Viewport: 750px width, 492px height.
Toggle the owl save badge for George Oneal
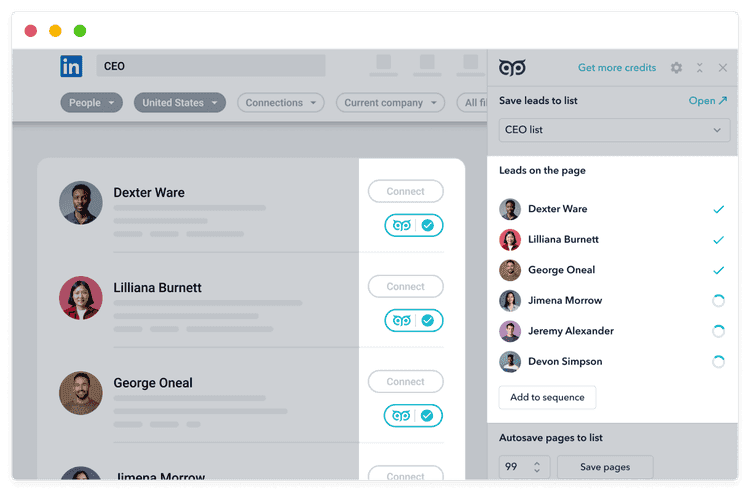tap(413, 415)
